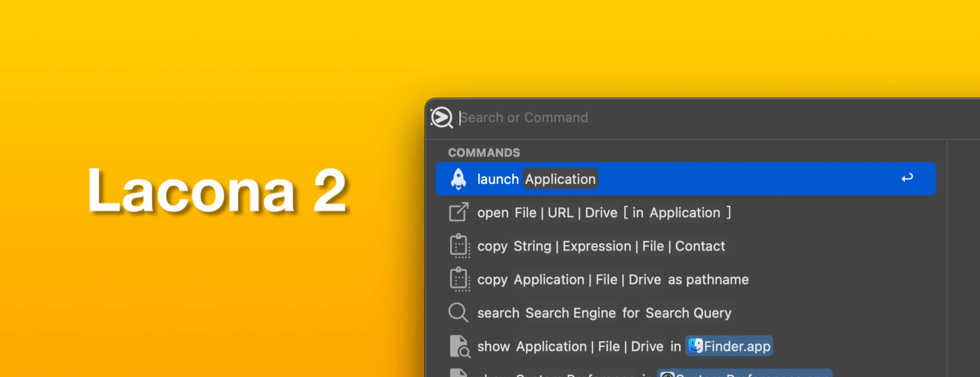Click 'String | Expression | File | Contact' text
This screenshot has height=377, width=980.
(x=619, y=246)
